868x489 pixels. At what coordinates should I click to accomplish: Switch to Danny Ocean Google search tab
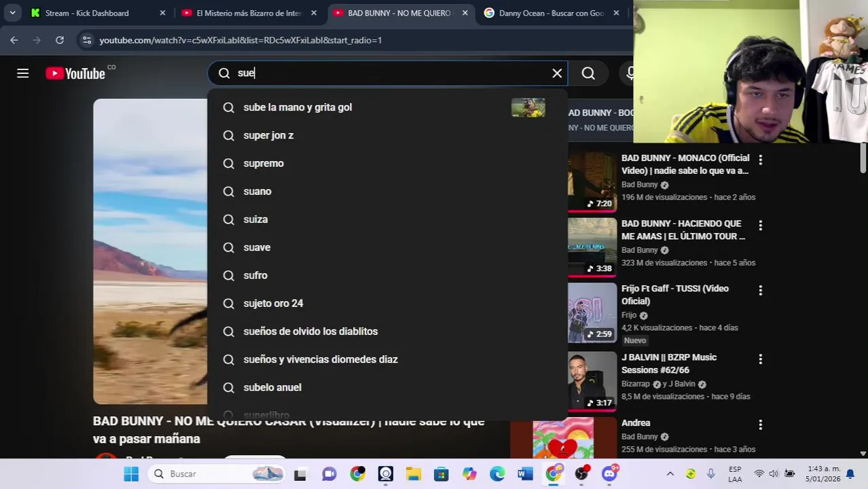tap(550, 13)
